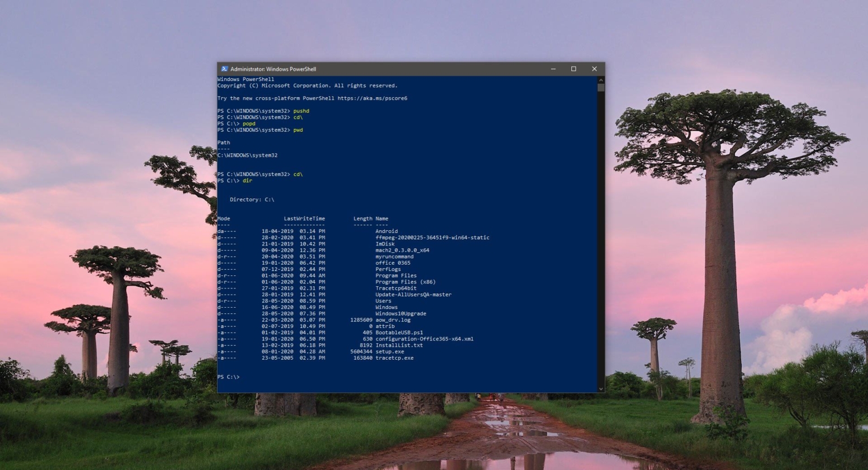Click the window minimize control
Viewport: 868px width, 470px height.
coord(553,68)
